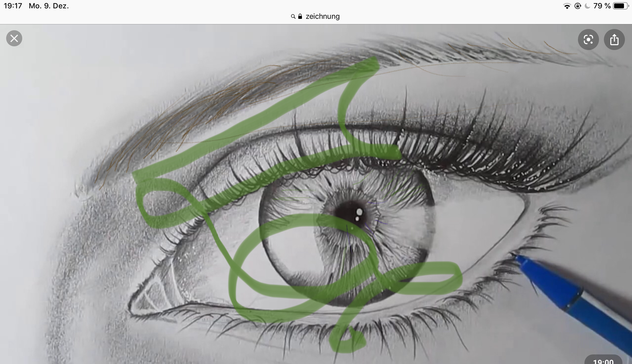Tap the padlock icon beside zeichnung
This screenshot has height=364, width=632.
tap(300, 16)
